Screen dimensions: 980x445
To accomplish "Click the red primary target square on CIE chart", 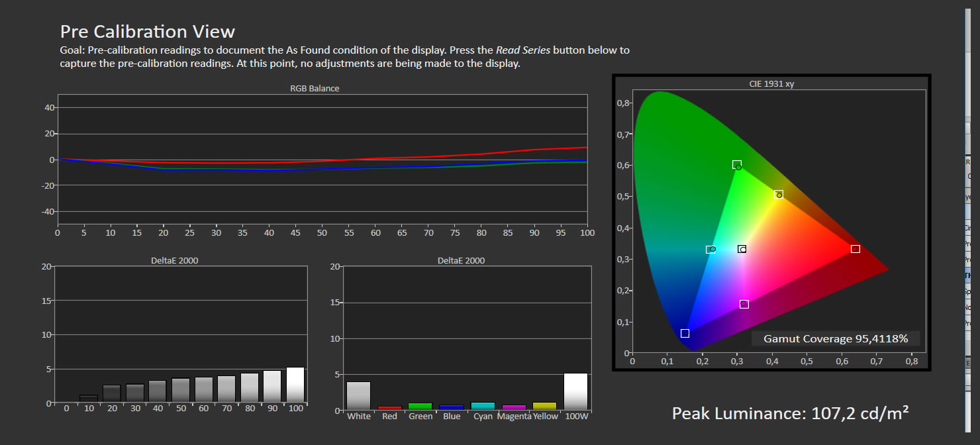I will [x=856, y=249].
